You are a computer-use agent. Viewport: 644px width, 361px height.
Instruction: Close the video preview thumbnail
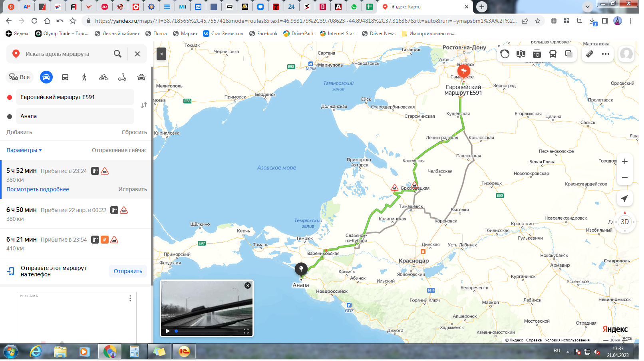tap(248, 286)
